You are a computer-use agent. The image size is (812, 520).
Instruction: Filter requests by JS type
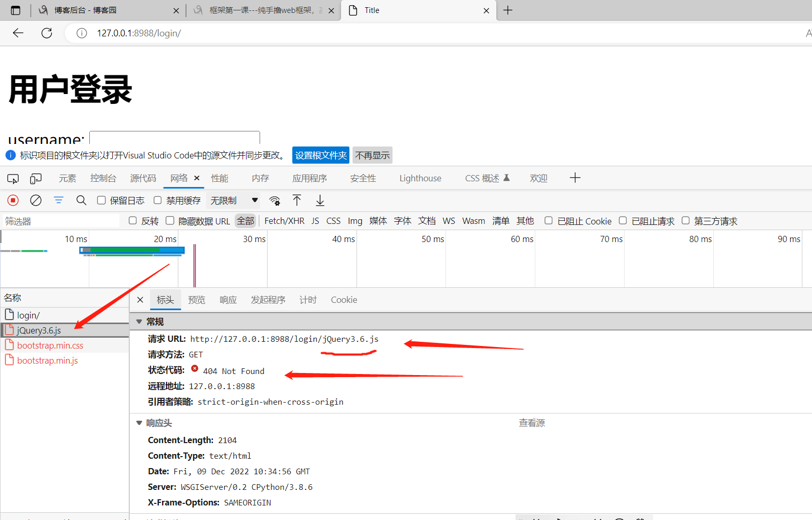tap(316, 221)
